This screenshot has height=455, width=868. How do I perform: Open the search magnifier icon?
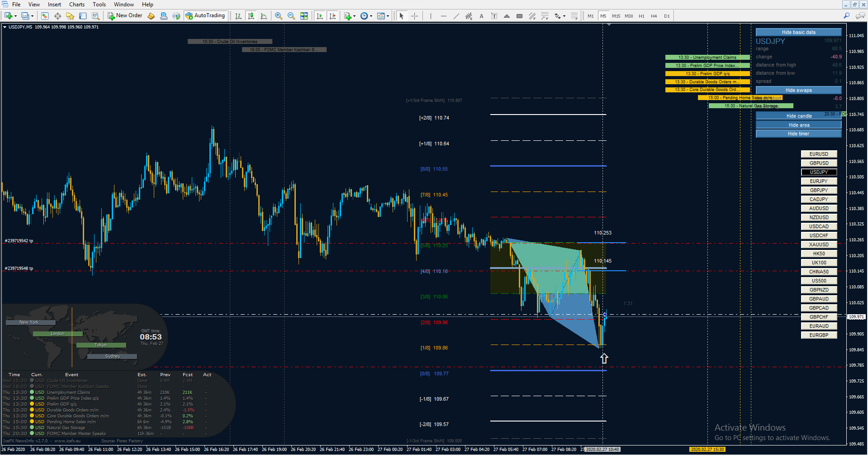(x=847, y=16)
